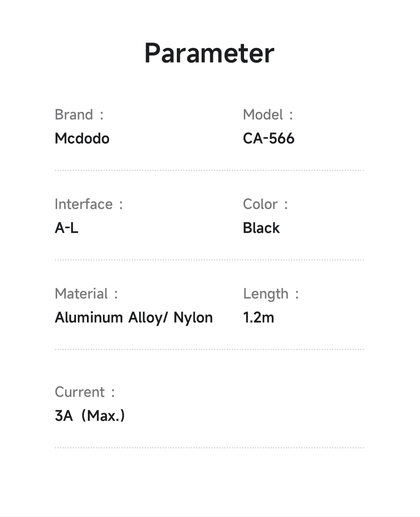The width and height of the screenshot is (420, 517).
Task: Select the A-L interface value
Action: click(66, 228)
